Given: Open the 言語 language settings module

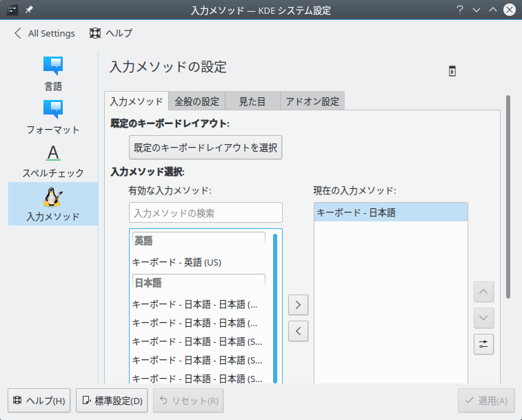Looking at the screenshot, I should [53, 74].
